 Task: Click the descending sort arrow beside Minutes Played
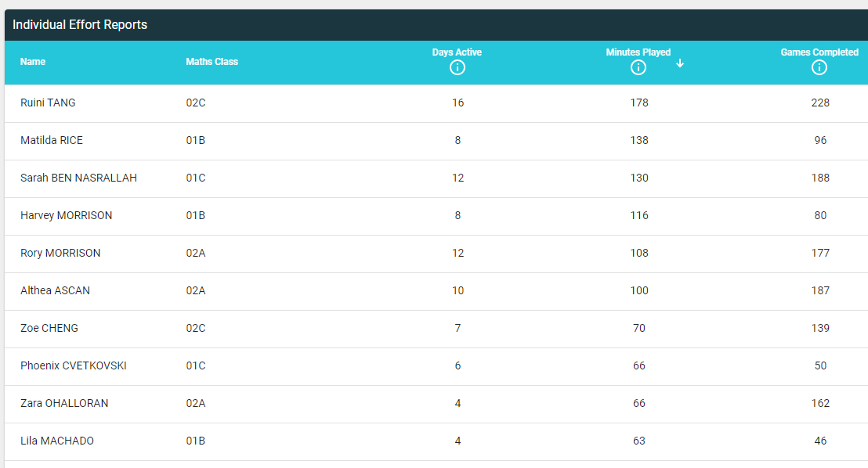pyautogui.click(x=680, y=63)
